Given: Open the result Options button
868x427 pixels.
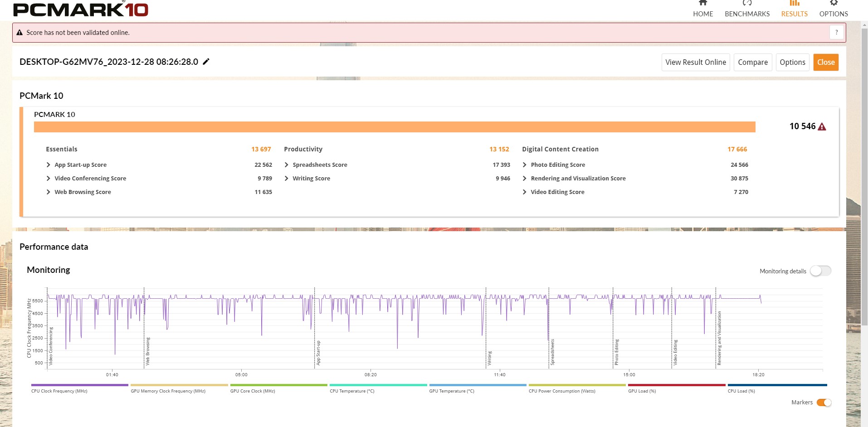Looking at the screenshot, I should click(792, 62).
